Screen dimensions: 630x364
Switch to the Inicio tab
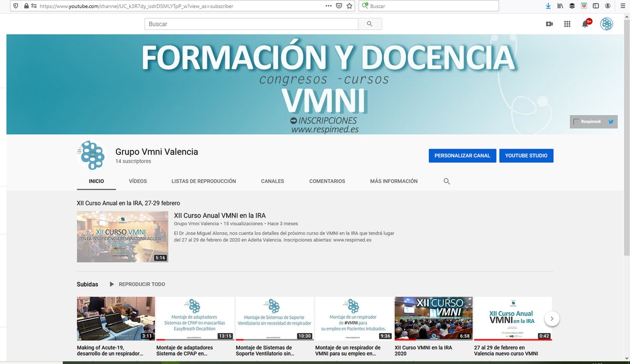[96, 181]
